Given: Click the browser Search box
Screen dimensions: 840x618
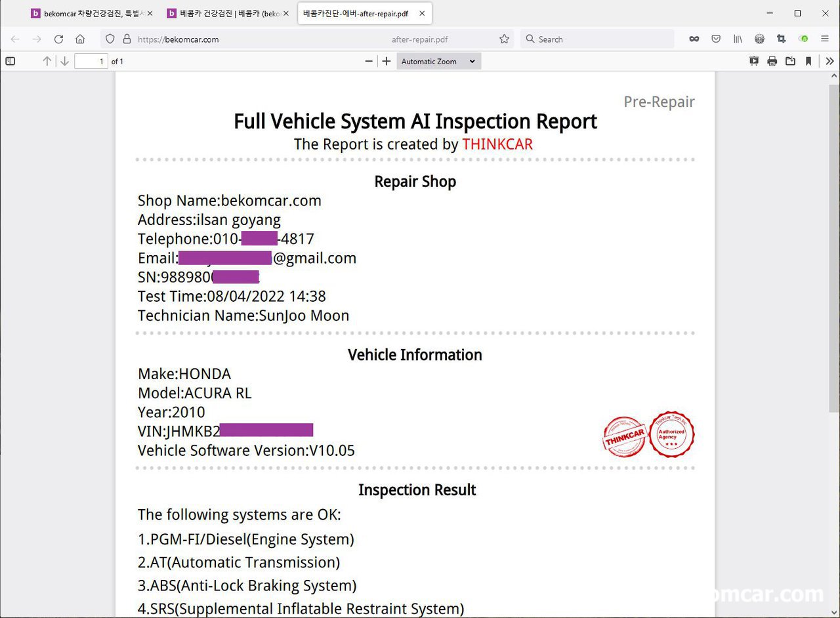Looking at the screenshot, I should click(597, 39).
